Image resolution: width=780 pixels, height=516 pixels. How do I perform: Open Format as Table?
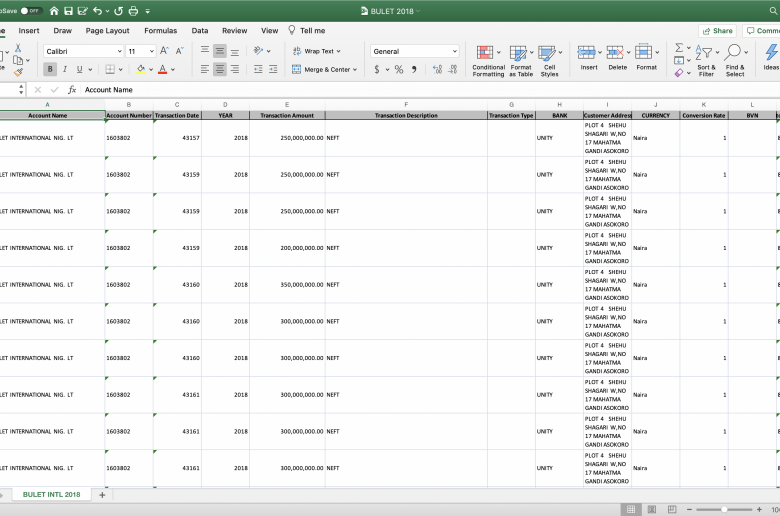[x=521, y=60]
